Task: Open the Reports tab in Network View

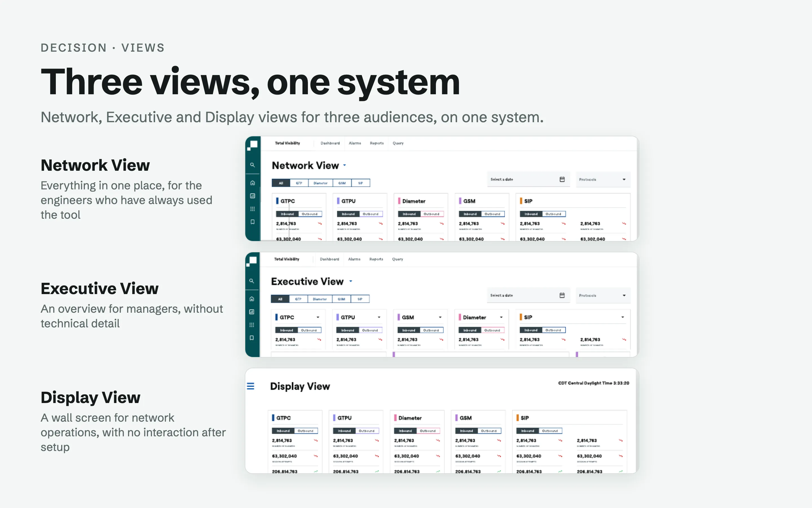Action: [376, 143]
